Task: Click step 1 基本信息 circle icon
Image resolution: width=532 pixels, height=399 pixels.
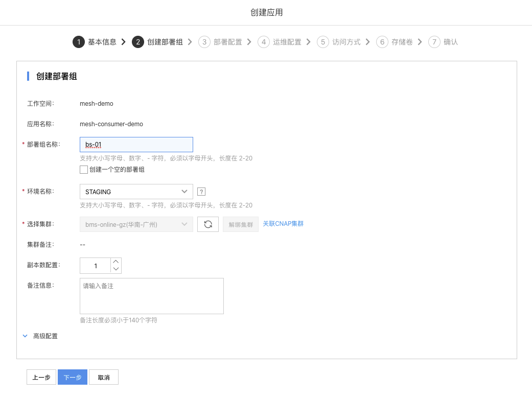Action: point(78,42)
